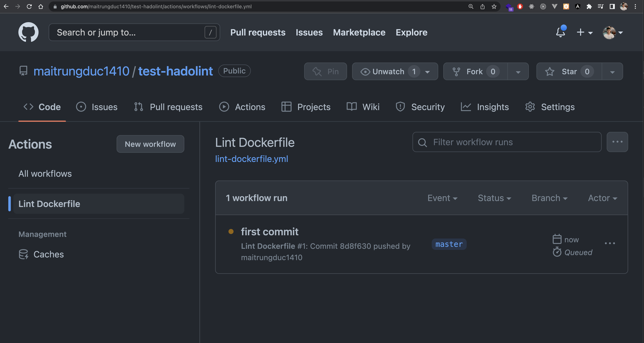The height and width of the screenshot is (343, 644).
Task: Expand the Branch filter dropdown
Action: (x=549, y=198)
